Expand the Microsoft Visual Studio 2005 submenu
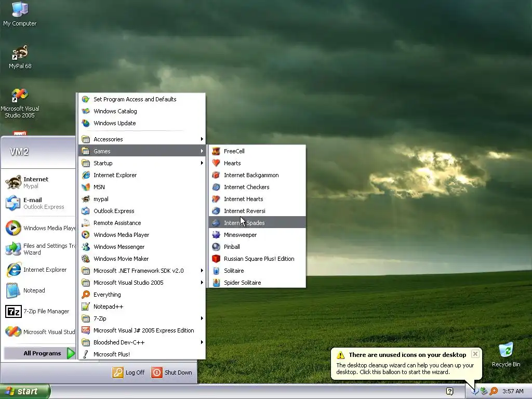Image resolution: width=532 pixels, height=399 pixels. tap(142, 283)
